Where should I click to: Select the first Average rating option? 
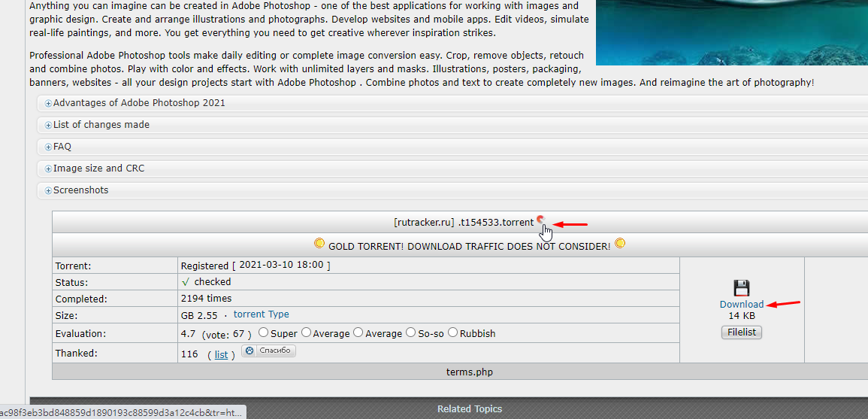(306, 332)
